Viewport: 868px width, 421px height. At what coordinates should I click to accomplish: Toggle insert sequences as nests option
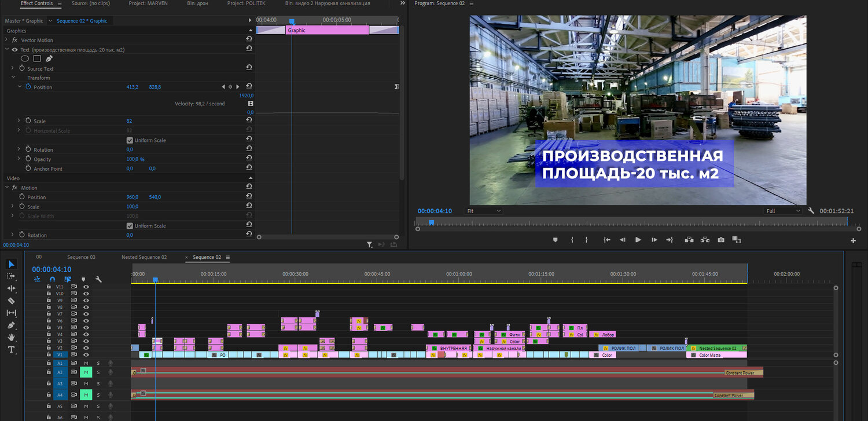click(37, 279)
